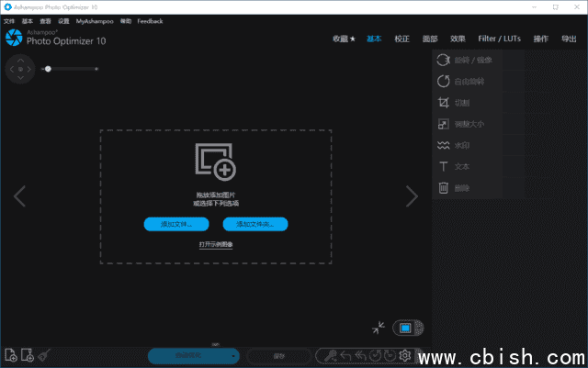Viewport: 588px width, 368px height.
Task: Click the broom clear-list icon
Action: coord(44,355)
